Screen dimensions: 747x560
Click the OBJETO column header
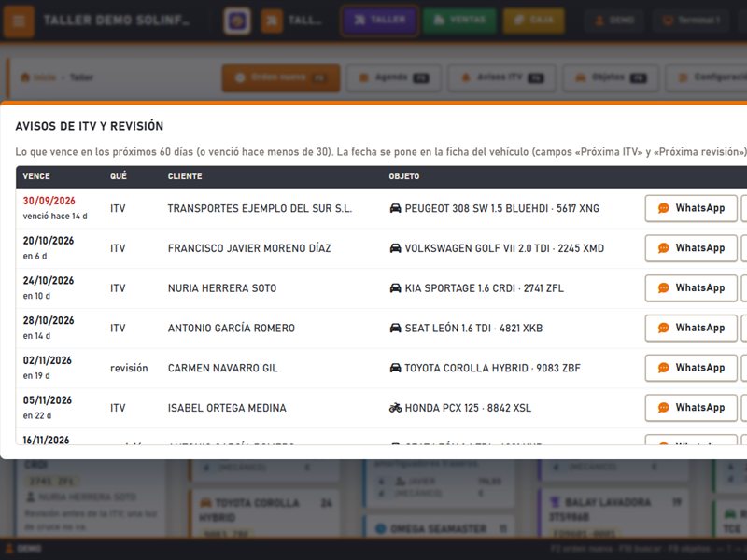point(404,176)
